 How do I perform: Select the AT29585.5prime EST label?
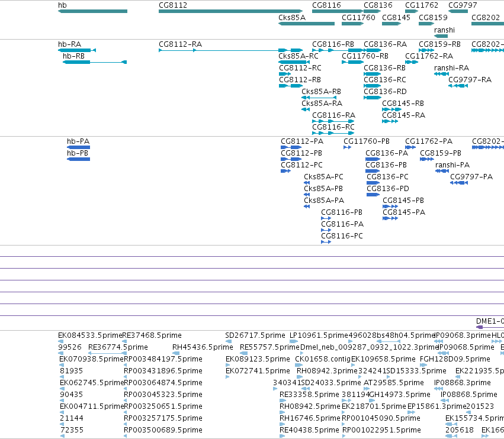(394, 383)
